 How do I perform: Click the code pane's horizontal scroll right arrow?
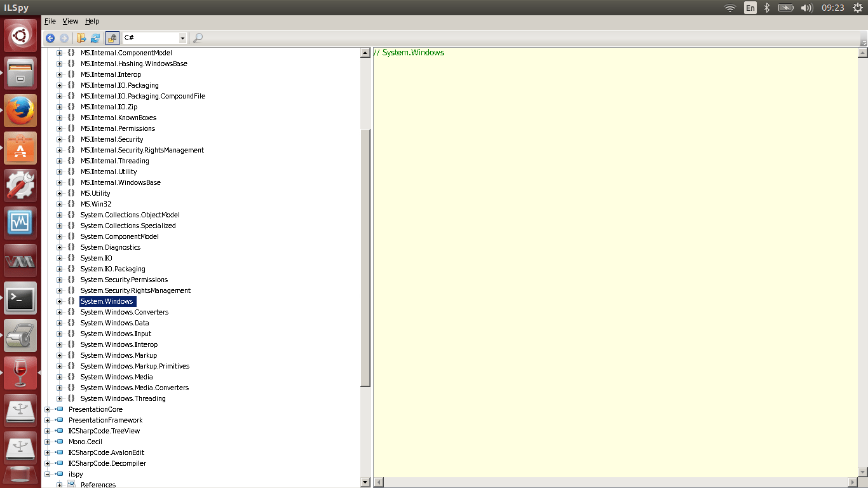coord(853,482)
